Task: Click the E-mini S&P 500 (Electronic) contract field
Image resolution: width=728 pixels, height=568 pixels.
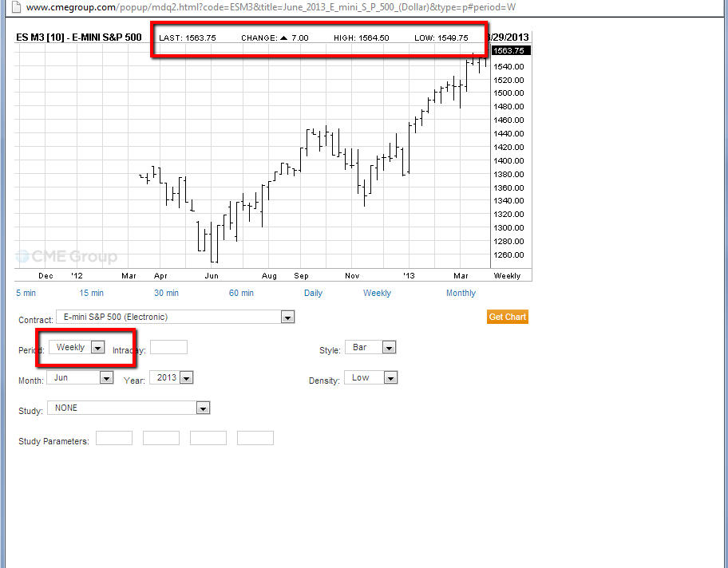Action: coord(176,317)
